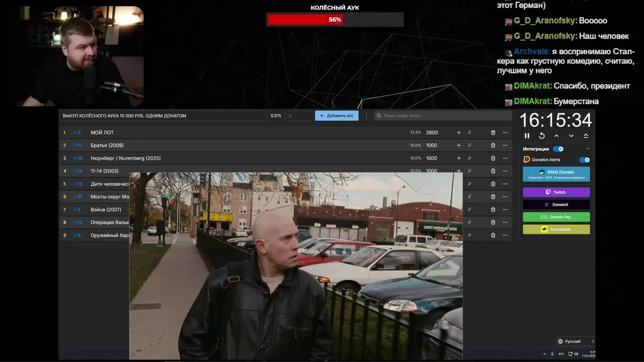
Task: Open more options for Нюрнберг / Nuremberg
Action: (505, 158)
